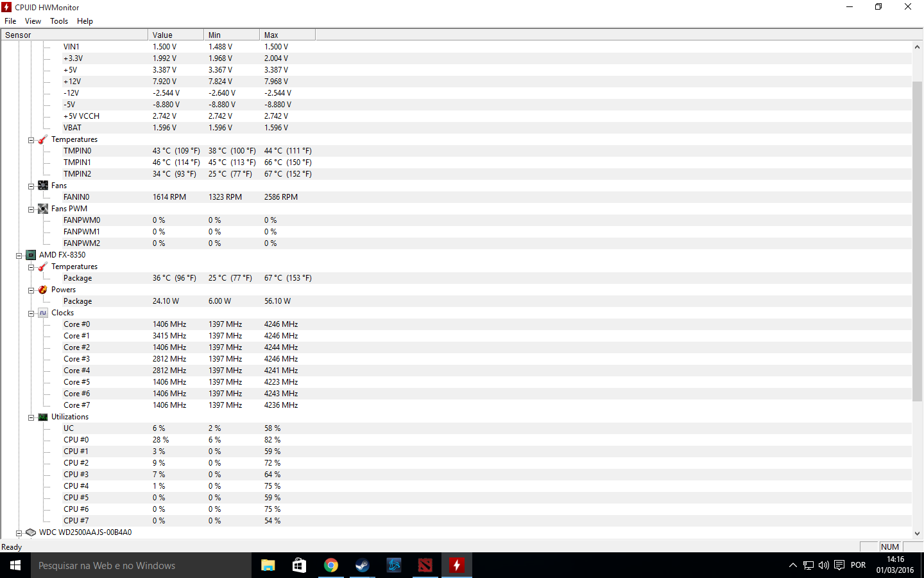Viewport: 924px width, 578px height.
Task: Open the Action Center notifications icon
Action: pyautogui.click(x=839, y=565)
